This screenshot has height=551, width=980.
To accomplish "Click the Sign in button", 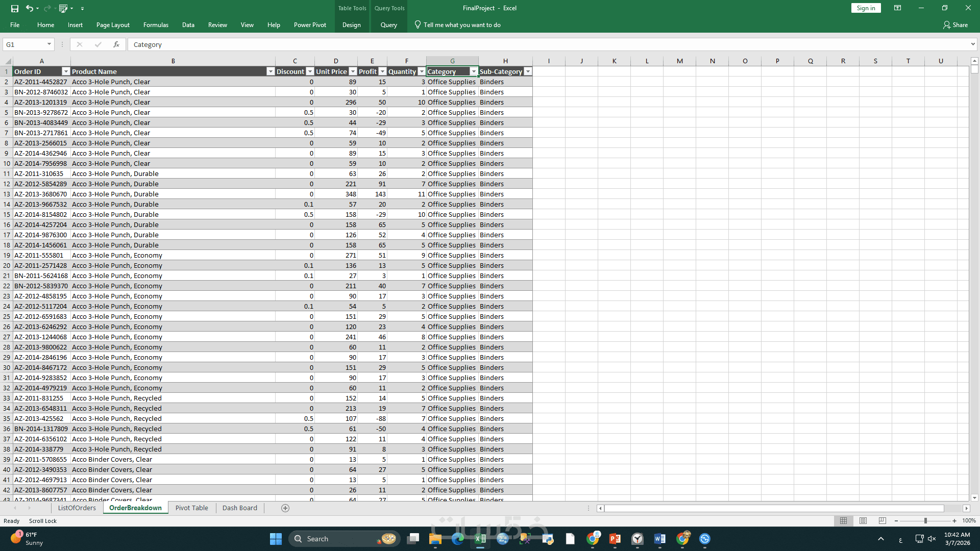I will (x=866, y=8).
